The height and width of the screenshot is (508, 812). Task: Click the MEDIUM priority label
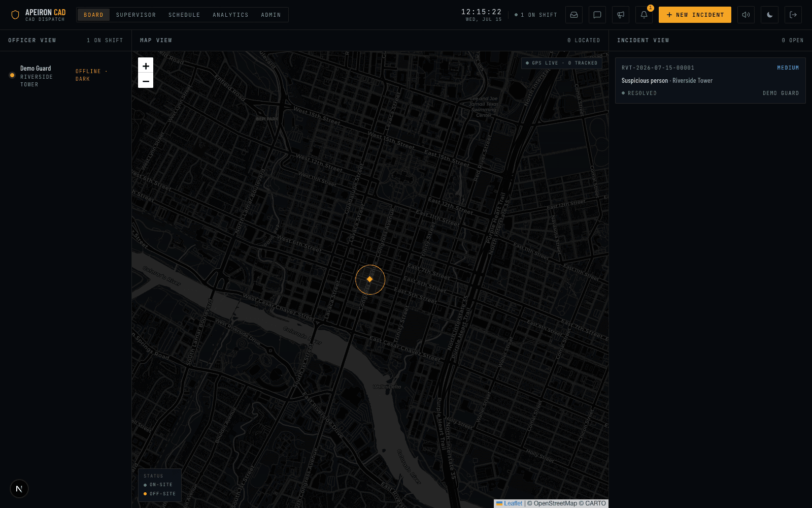click(788, 68)
